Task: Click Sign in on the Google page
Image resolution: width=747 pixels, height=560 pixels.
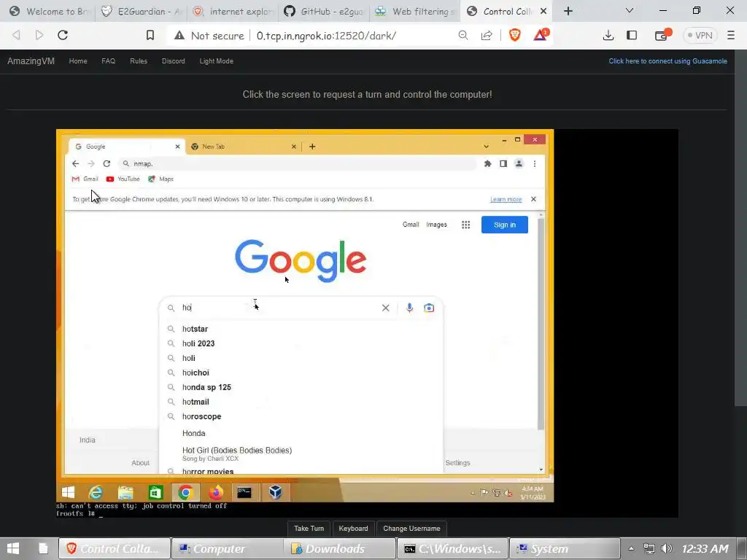Action: click(505, 225)
